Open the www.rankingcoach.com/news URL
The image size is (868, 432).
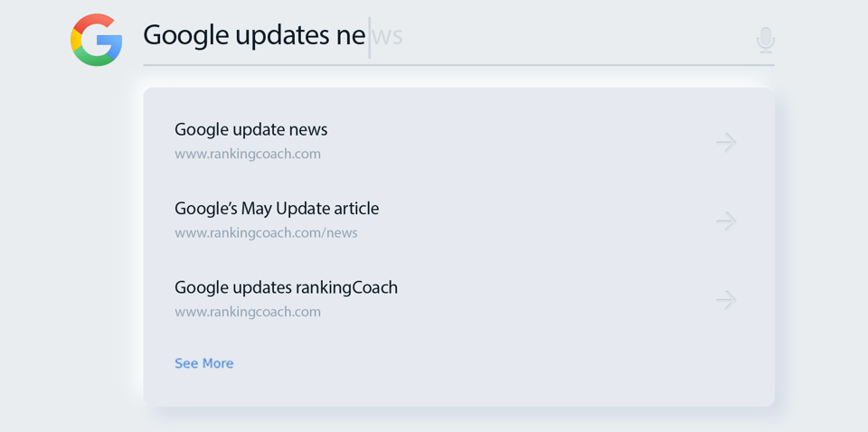coord(266,233)
